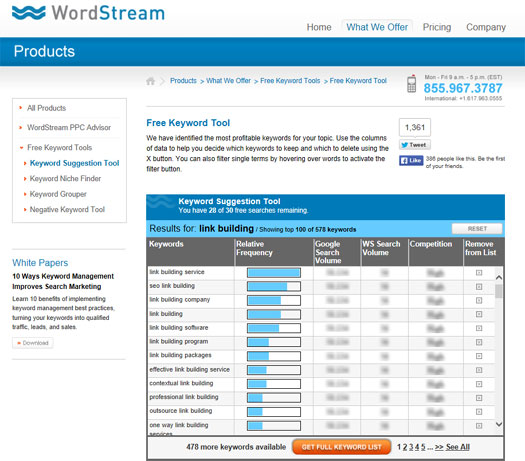
Task: Click frequency bar for 'link building program'
Action: pyautogui.click(x=274, y=342)
